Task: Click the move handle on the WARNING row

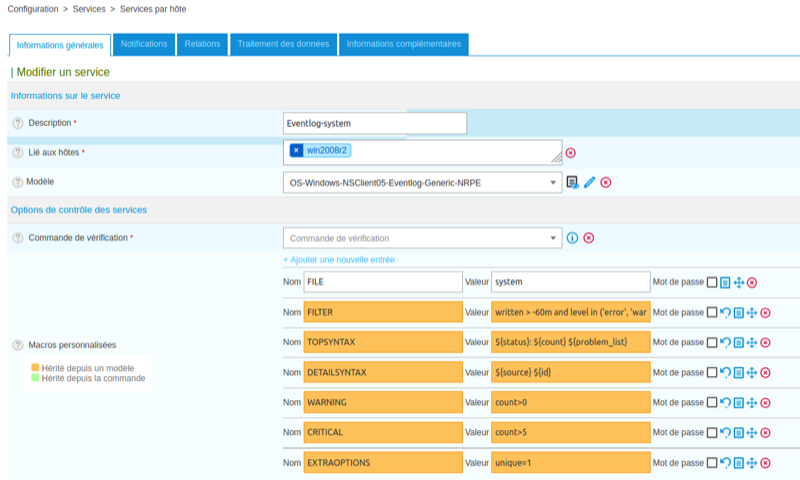Action: pos(752,403)
